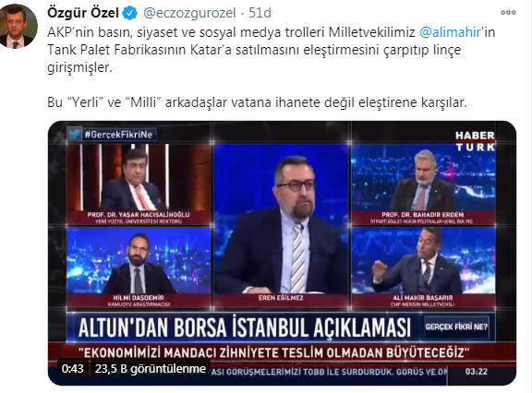Click the Yaşar Hacısalihoğlu panel in video
This screenshot has width=532, height=393.
point(139,185)
